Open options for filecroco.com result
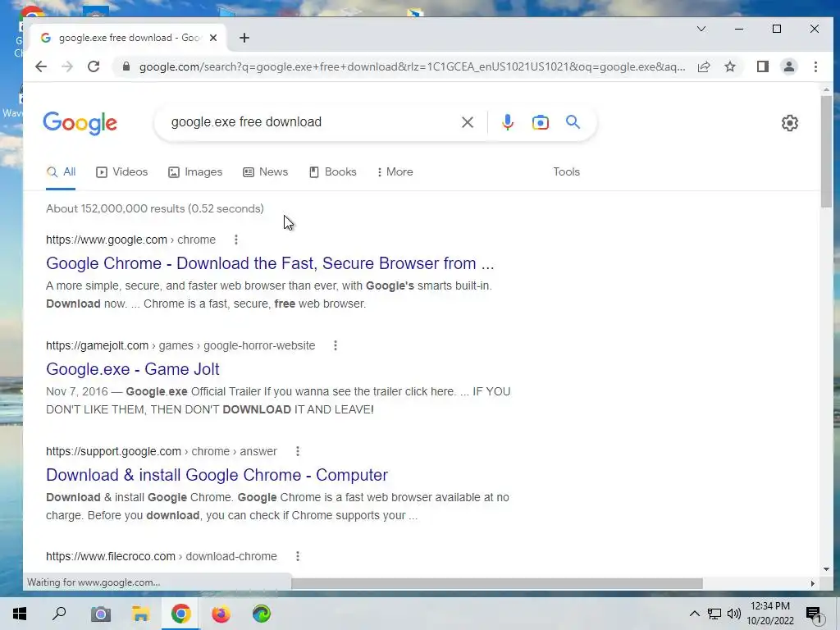 [x=297, y=556]
